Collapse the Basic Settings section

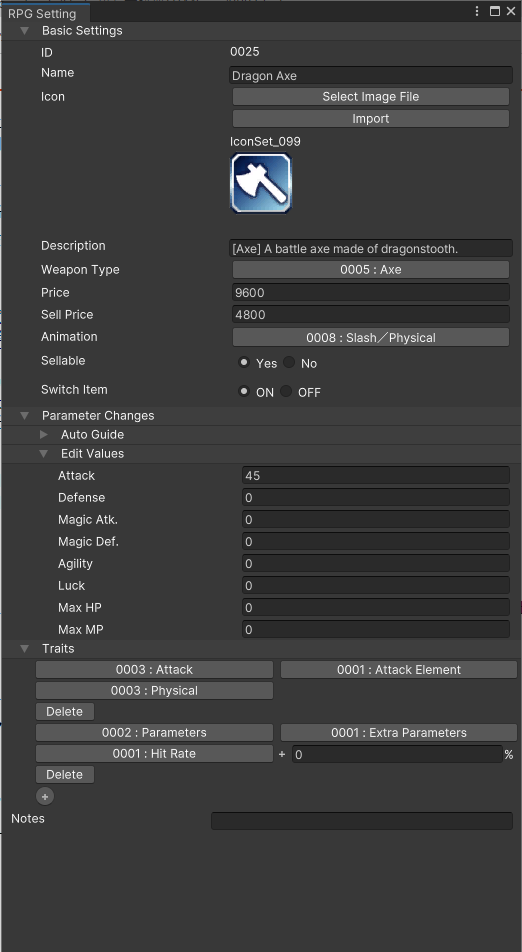tap(25, 30)
